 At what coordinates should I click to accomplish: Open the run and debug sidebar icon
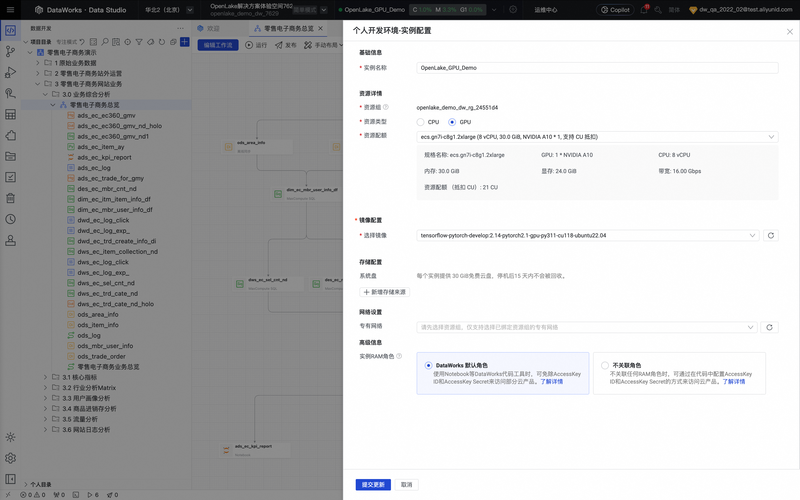tap(10, 72)
